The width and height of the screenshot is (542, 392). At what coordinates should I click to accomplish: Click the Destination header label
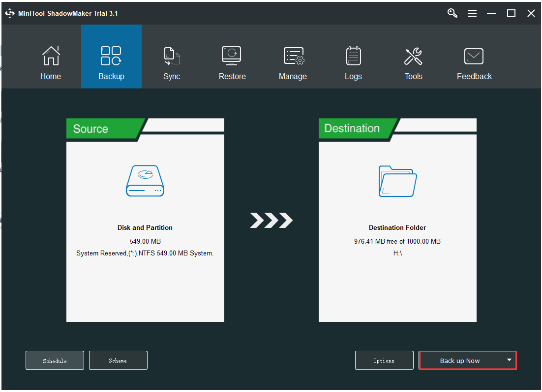pos(352,129)
